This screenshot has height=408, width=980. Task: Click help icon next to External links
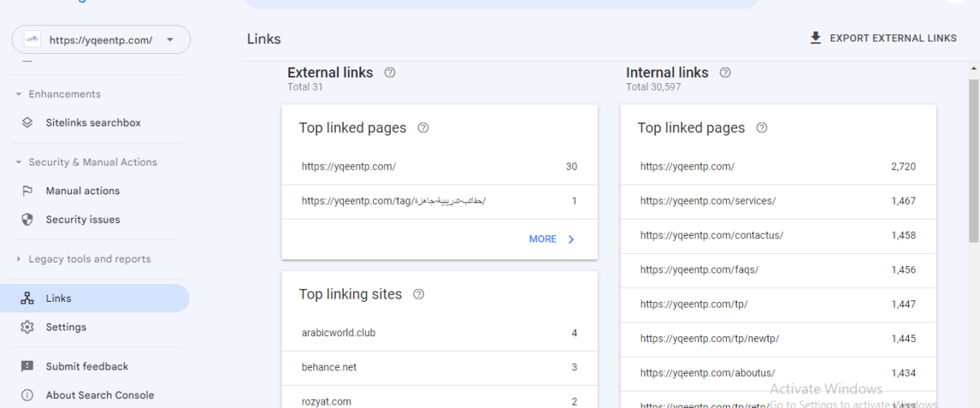coord(390,73)
